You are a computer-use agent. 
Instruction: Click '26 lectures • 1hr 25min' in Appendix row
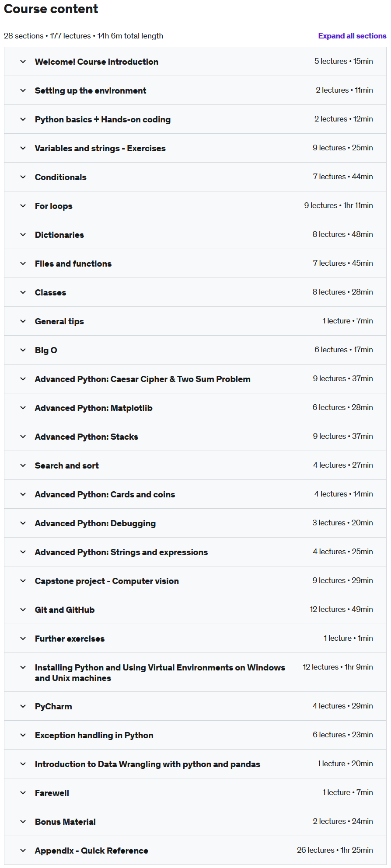click(335, 850)
